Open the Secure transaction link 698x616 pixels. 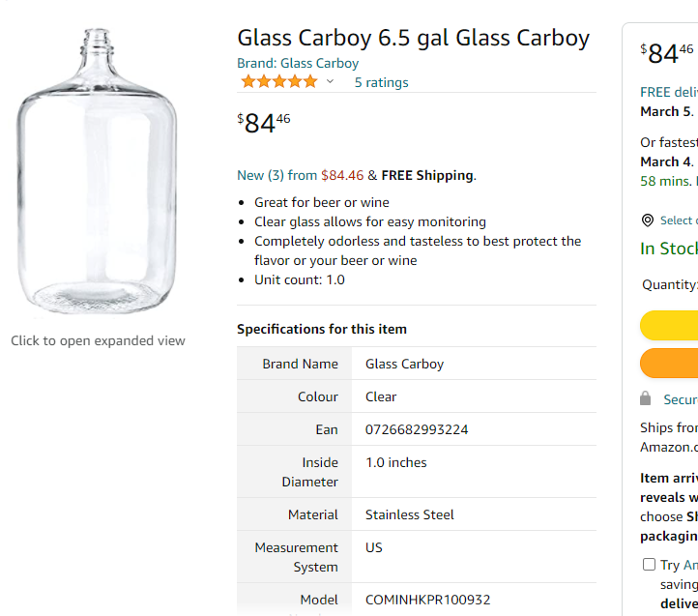pyautogui.click(x=681, y=399)
